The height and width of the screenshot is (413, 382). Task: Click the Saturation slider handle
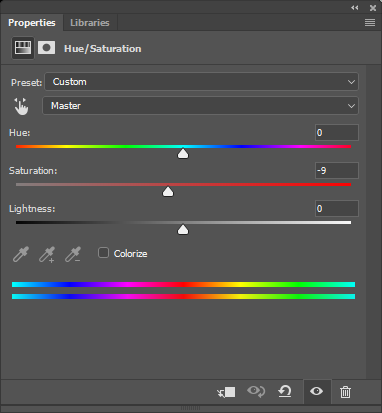[x=168, y=192]
